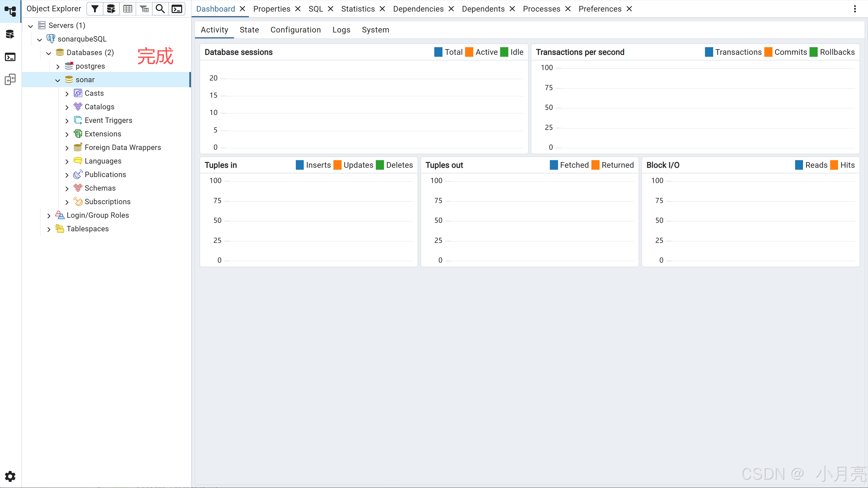This screenshot has height=488, width=868.
Task: Select the sonar database row
Action: click(106, 79)
